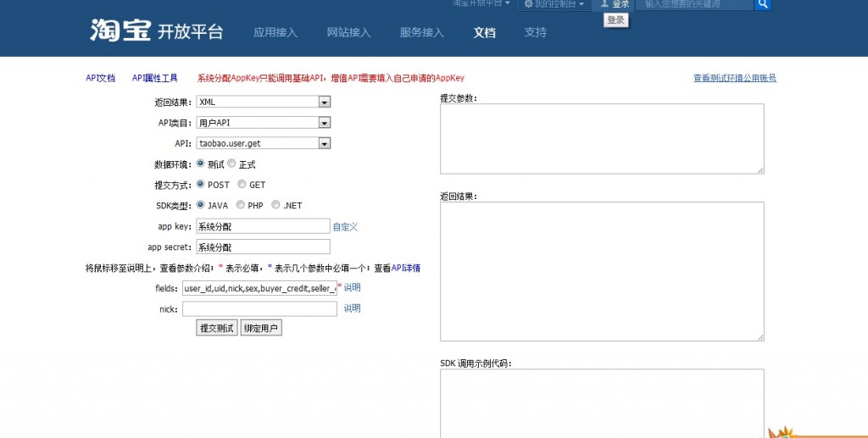Image resolution: width=868 pixels, height=438 pixels.
Task: Click the app key input field
Action: click(264, 226)
